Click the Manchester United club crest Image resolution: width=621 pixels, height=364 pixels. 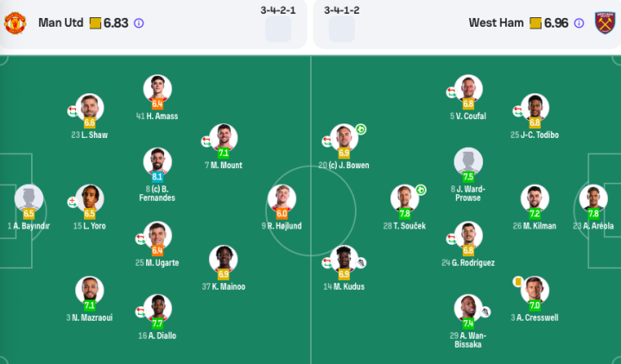15,23
